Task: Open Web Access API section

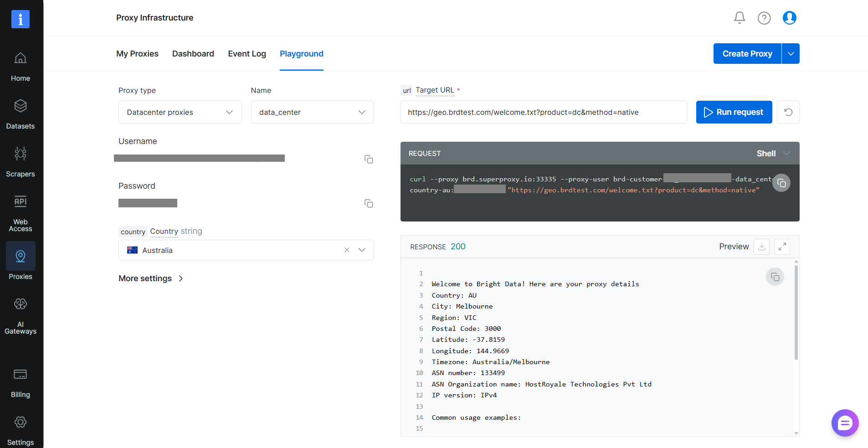Action: (x=21, y=214)
